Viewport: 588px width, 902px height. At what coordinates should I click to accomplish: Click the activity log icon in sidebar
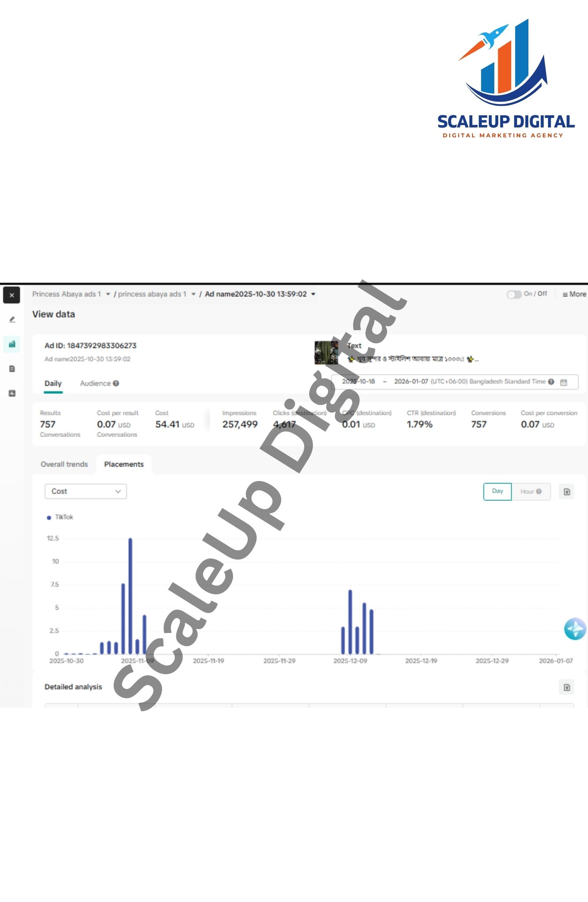pos(12,393)
